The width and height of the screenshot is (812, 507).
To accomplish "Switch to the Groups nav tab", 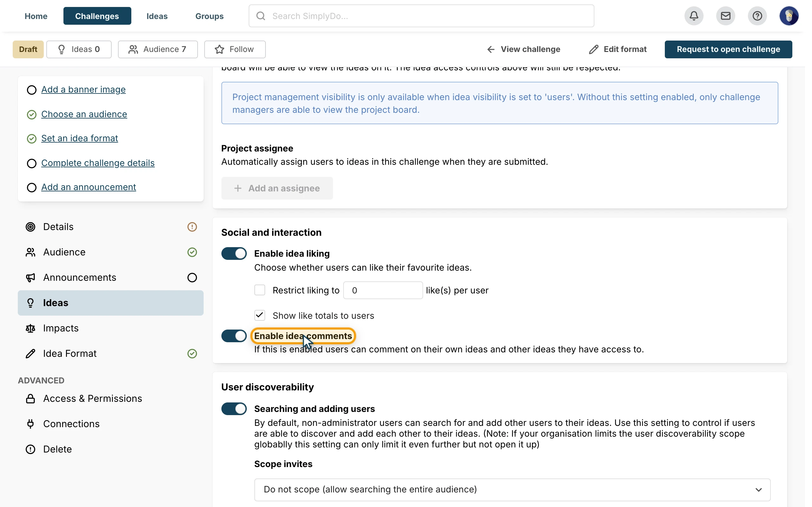I will click(209, 16).
